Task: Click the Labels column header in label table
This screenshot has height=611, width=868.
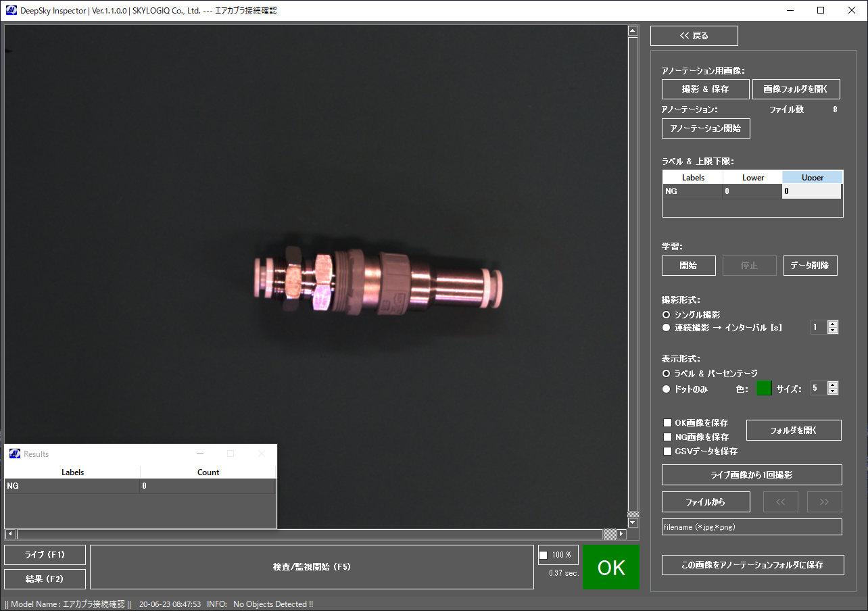Action: (x=693, y=178)
